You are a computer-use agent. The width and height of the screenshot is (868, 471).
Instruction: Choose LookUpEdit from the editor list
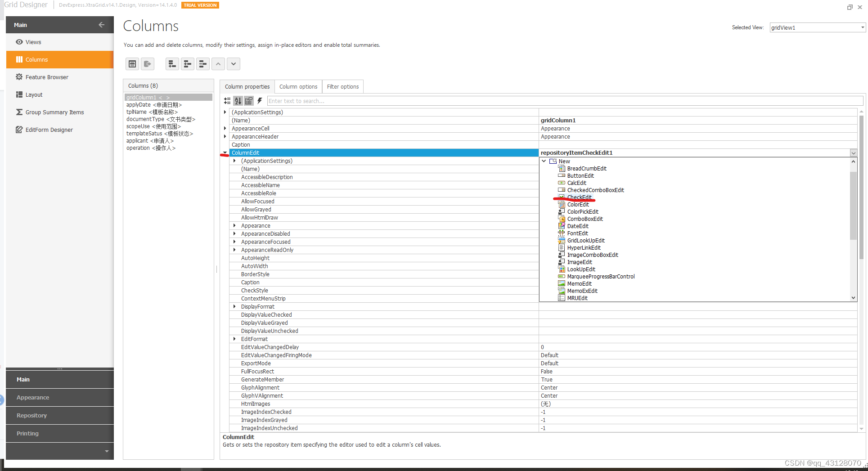(581, 269)
